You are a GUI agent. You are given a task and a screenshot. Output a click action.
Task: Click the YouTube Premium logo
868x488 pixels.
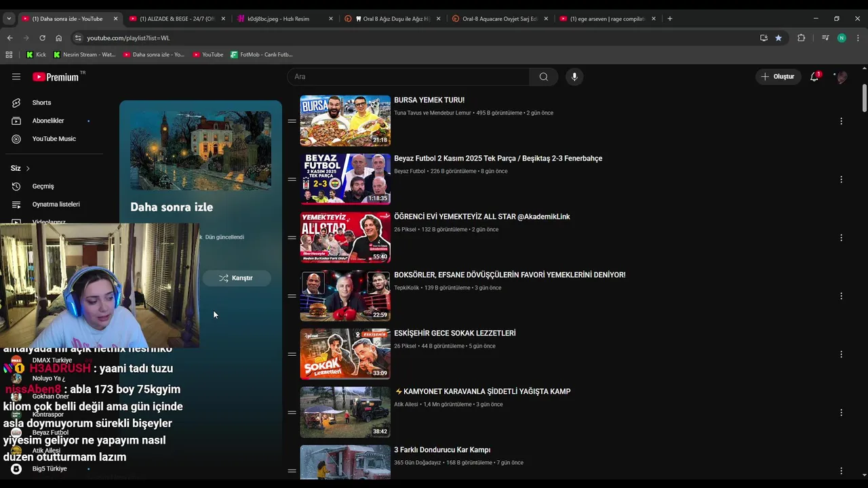[56, 77]
